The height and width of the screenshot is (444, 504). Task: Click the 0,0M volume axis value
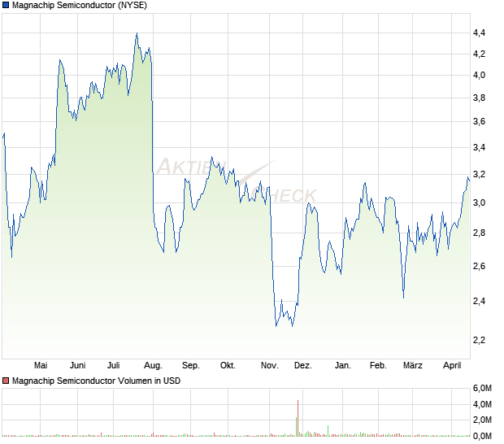point(482,437)
